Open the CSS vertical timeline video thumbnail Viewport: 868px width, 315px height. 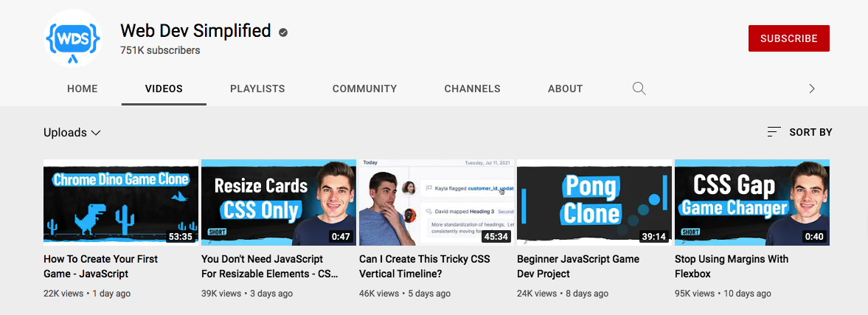pos(437,202)
